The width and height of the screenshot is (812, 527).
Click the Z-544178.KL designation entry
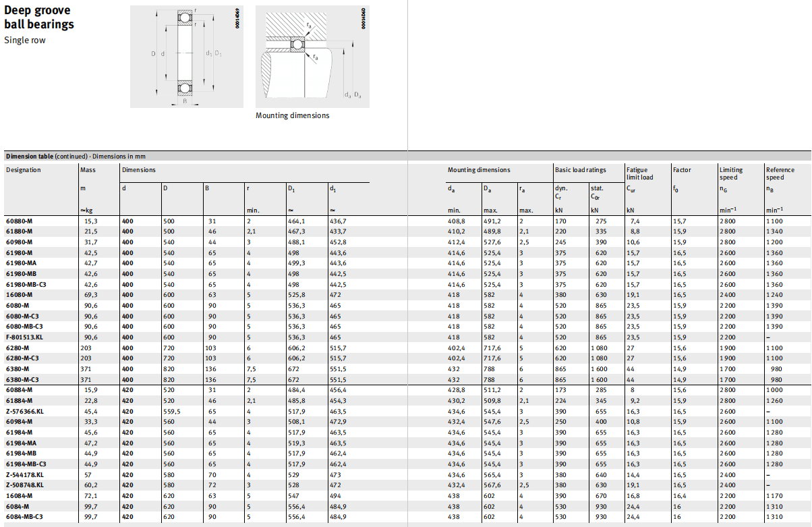coord(24,474)
